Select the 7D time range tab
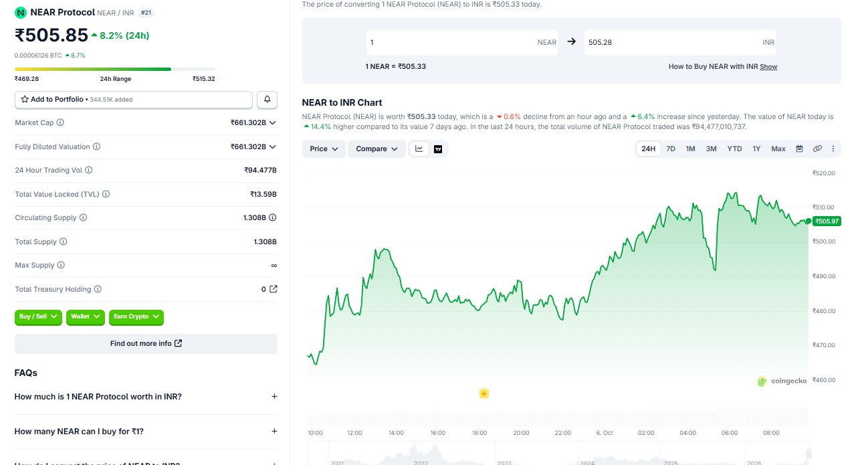Viewport: 868px width, 465px height. [x=671, y=149]
